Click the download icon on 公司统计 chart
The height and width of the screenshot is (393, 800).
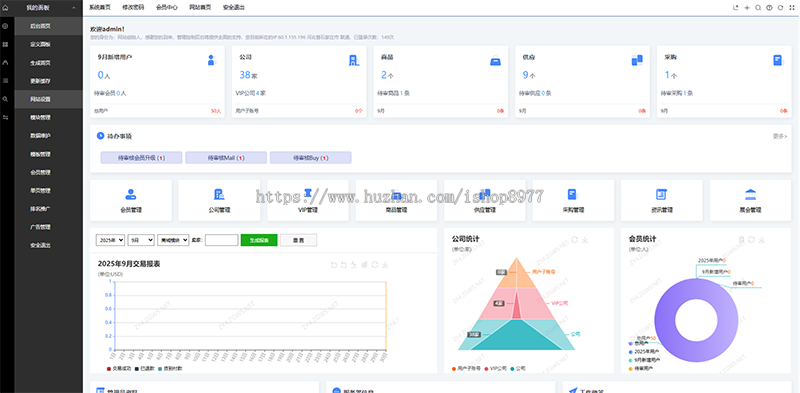585,239
